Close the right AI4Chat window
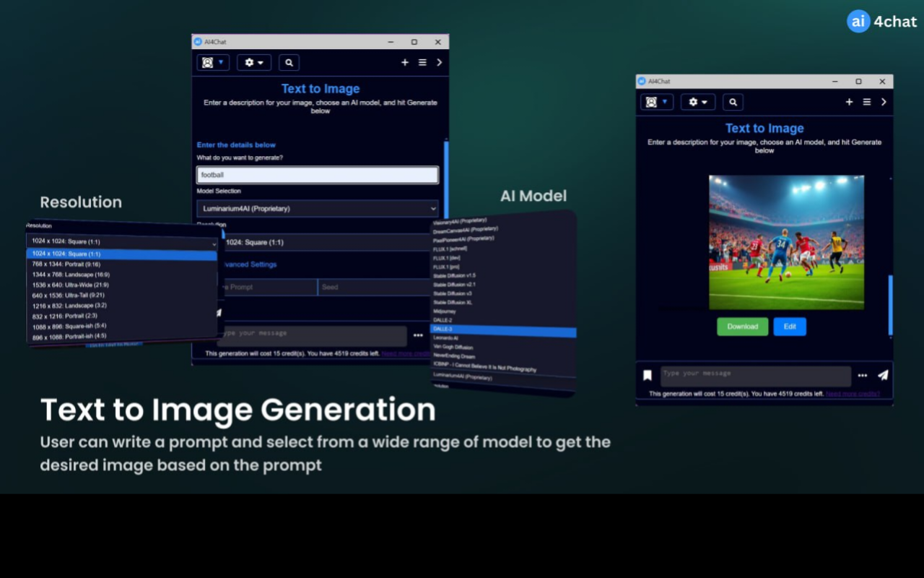 pos(882,82)
